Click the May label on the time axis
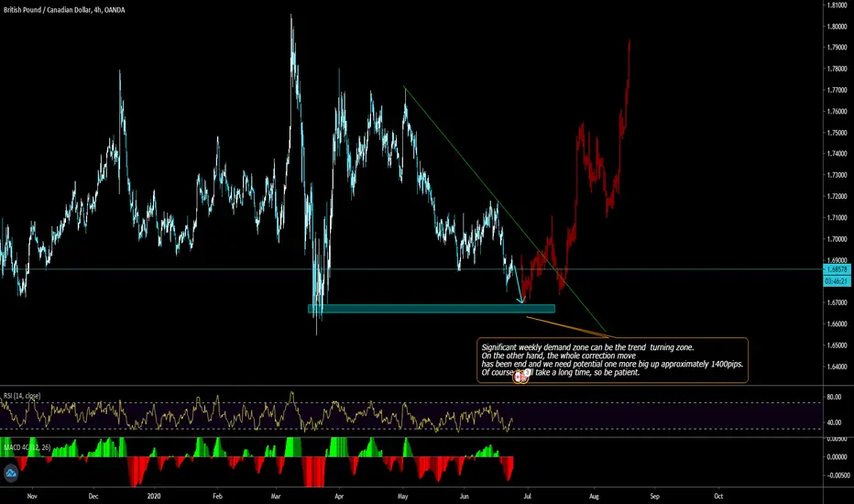Screen dimensions: 854x504 click(x=402, y=496)
